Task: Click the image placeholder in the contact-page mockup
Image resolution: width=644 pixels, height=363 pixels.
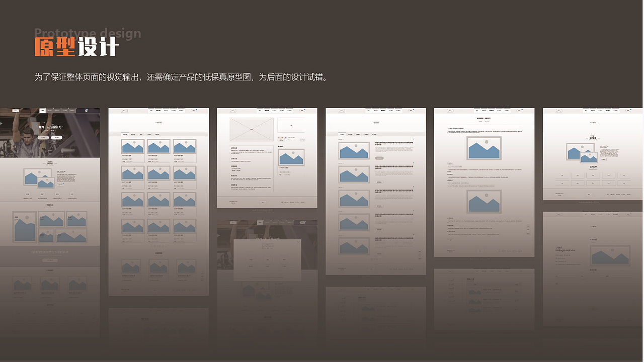Action: tap(610, 256)
